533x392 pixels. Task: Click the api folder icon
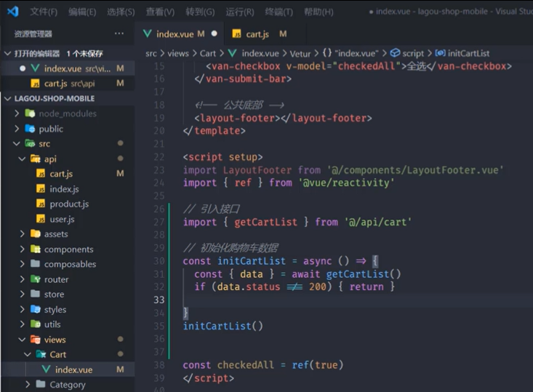coord(36,159)
